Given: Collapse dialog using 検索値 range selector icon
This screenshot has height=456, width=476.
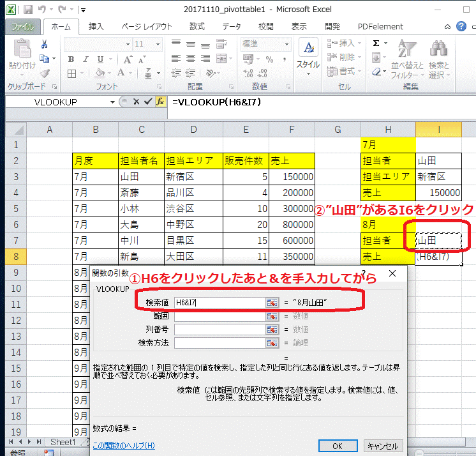Looking at the screenshot, I should coord(272,303).
